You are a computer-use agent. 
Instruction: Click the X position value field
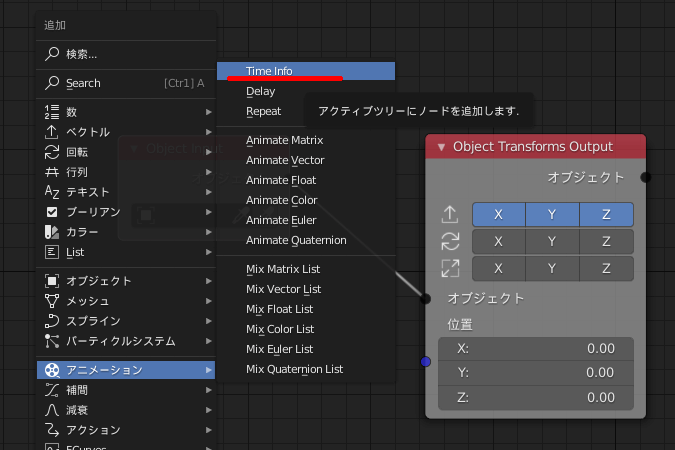coord(536,348)
